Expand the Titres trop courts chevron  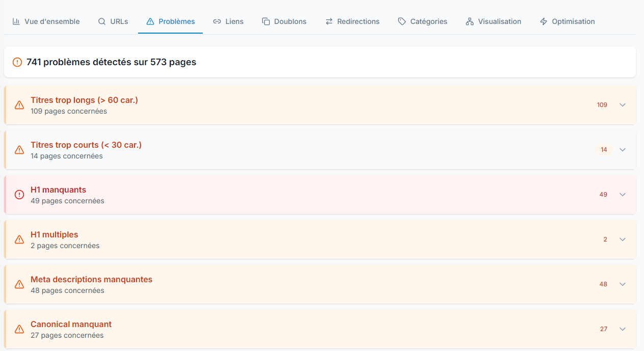622,150
